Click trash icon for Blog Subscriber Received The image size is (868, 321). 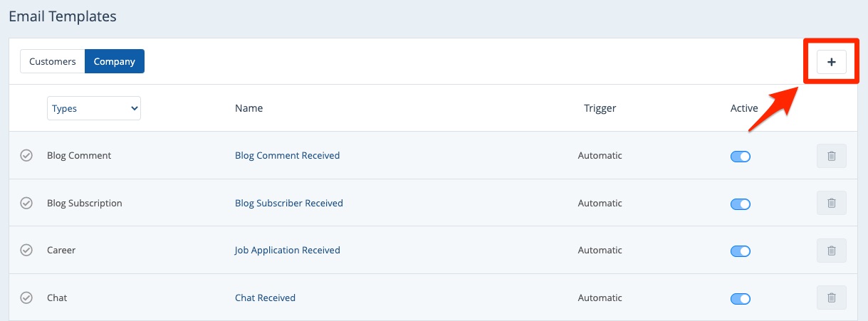(x=831, y=204)
